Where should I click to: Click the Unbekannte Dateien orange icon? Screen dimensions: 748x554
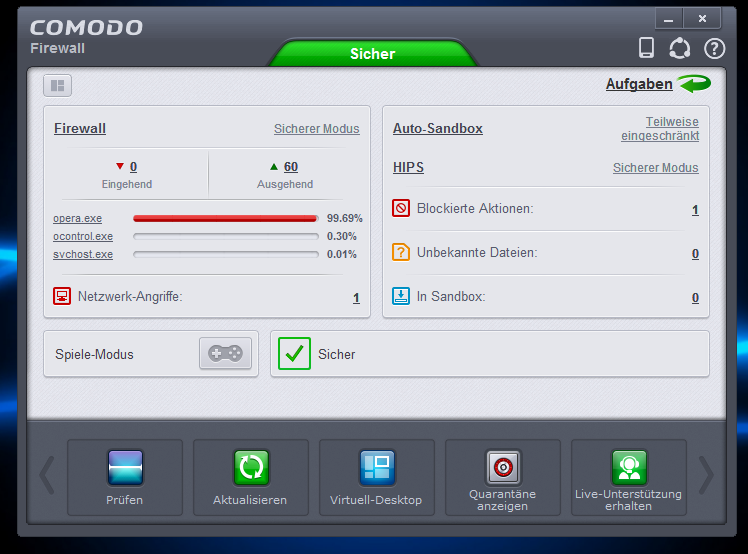click(x=401, y=252)
